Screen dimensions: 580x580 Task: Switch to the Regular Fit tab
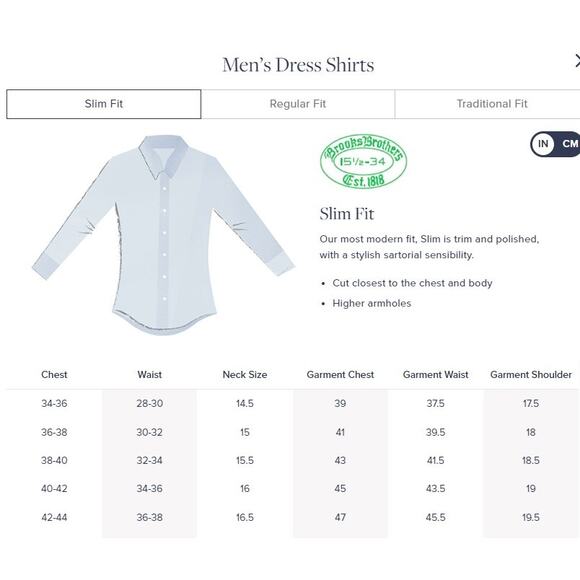[x=298, y=104]
